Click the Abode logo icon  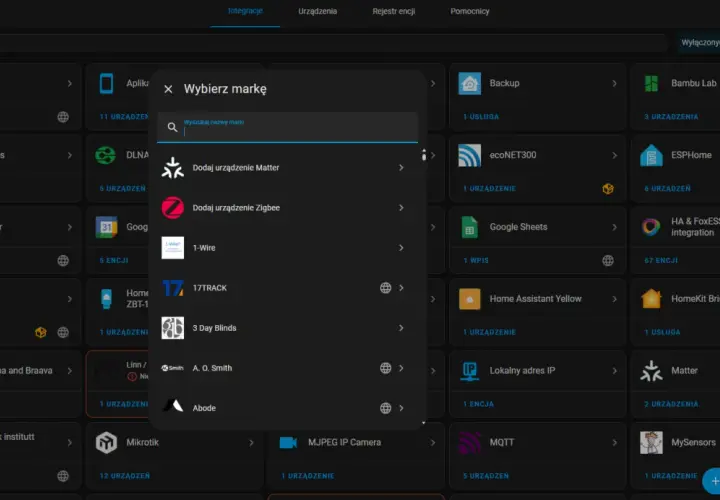pos(173,405)
